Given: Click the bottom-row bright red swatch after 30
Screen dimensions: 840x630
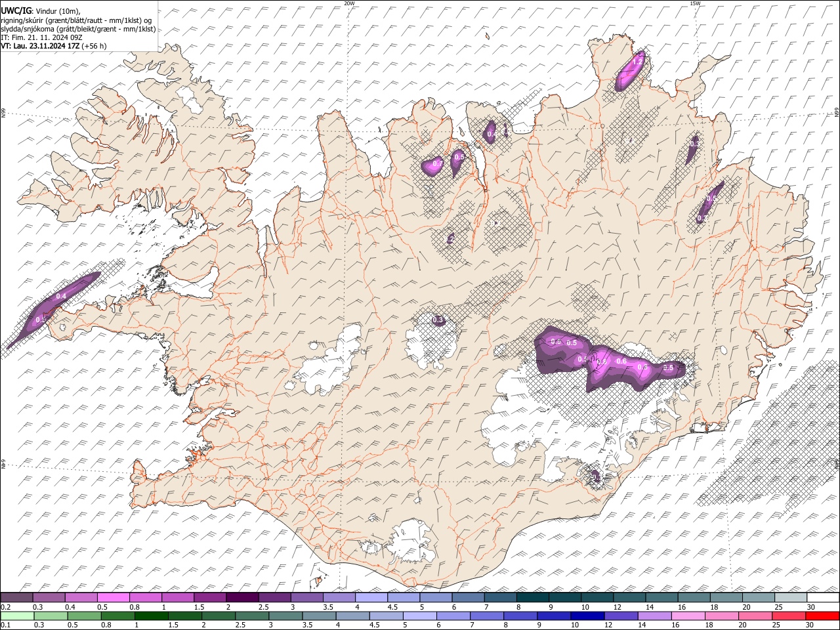Looking at the screenshot, I should pyautogui.click(x=822, y=616).
